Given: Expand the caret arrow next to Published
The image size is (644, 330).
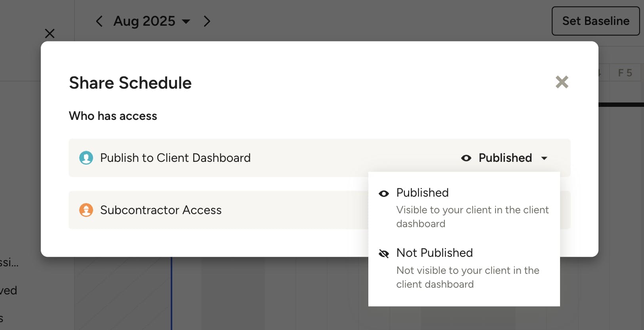Looking at the screenshot, I should 544,158.
